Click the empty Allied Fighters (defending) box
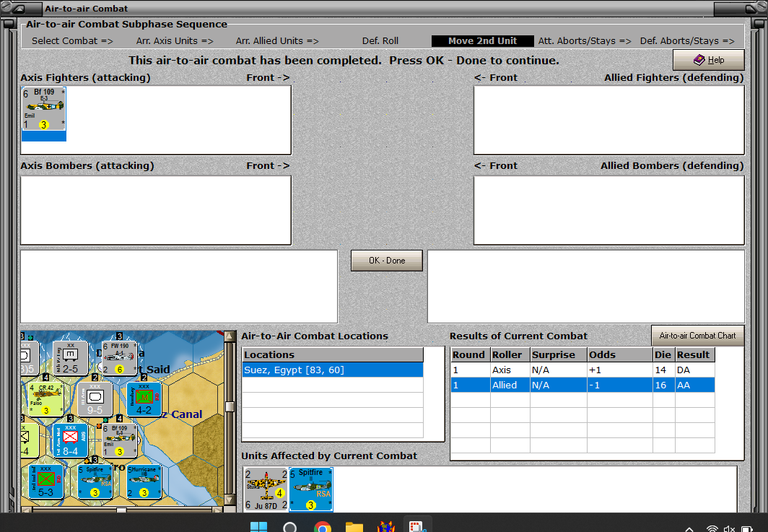 click(608, 120)
